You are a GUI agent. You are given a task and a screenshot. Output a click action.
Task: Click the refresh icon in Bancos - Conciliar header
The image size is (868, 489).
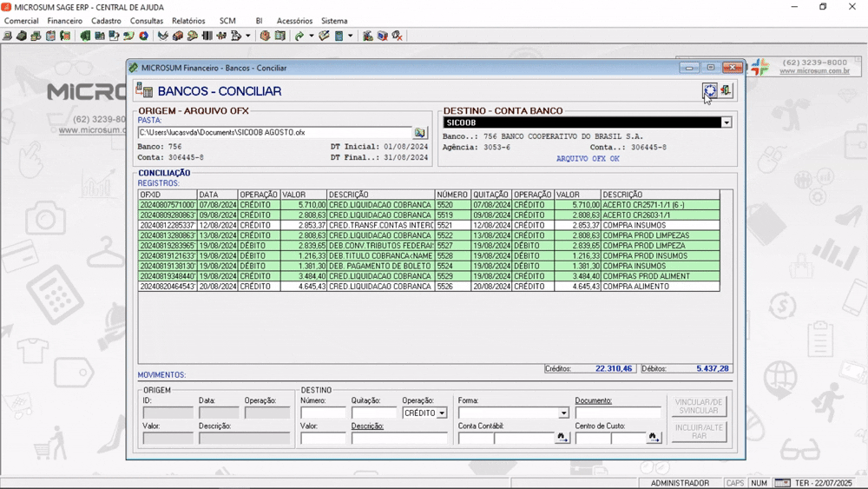coord(710,90)
